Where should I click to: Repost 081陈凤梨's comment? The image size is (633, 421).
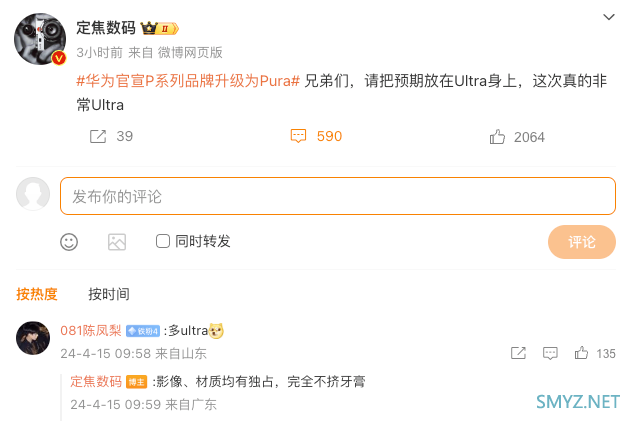click(x=518, y=353)
